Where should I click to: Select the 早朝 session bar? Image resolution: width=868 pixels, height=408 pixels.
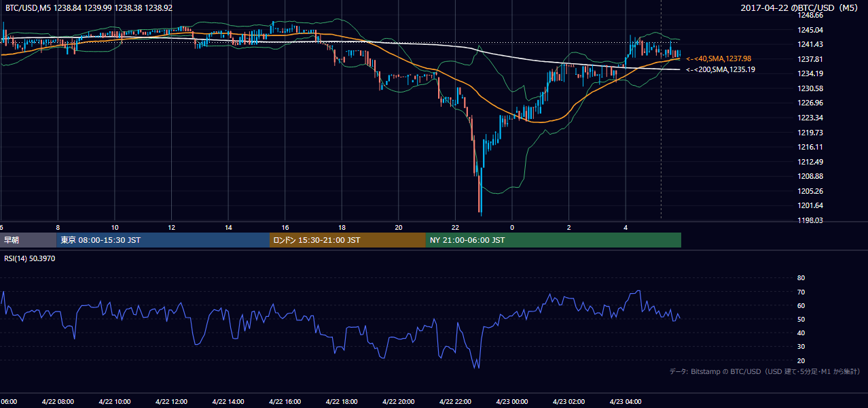point(28,240)
